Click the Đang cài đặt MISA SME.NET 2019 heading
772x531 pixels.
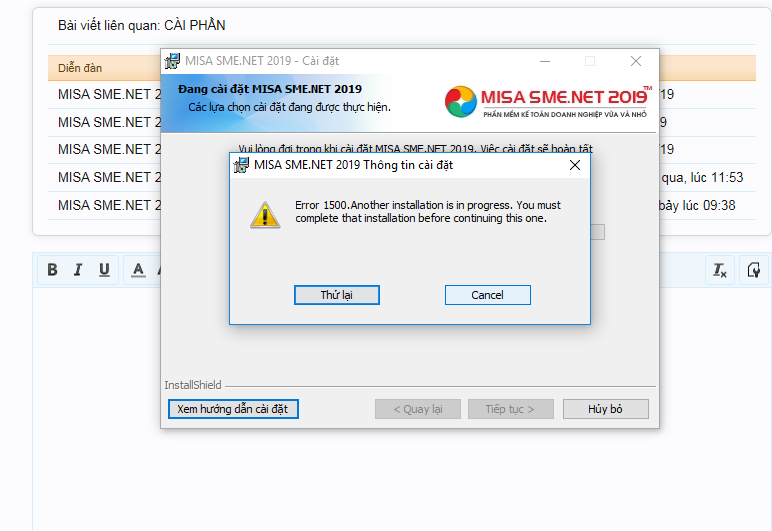pos(270,89)
